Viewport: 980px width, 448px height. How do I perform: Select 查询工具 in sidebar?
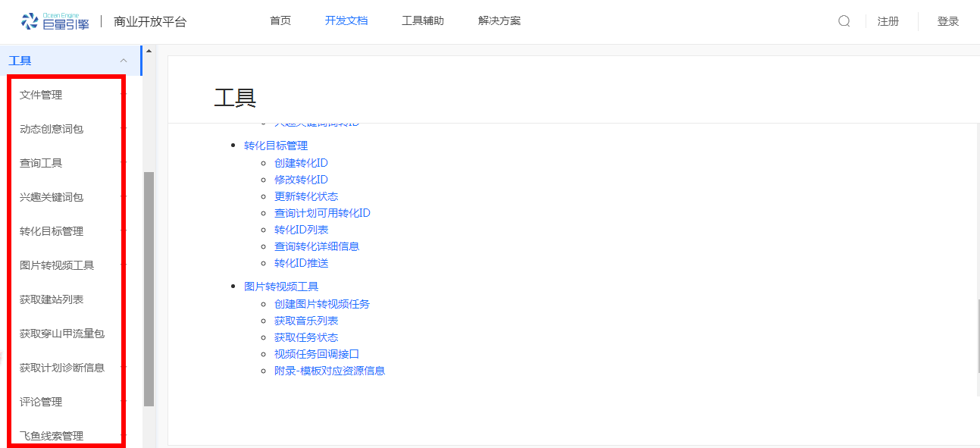(41, 163)
